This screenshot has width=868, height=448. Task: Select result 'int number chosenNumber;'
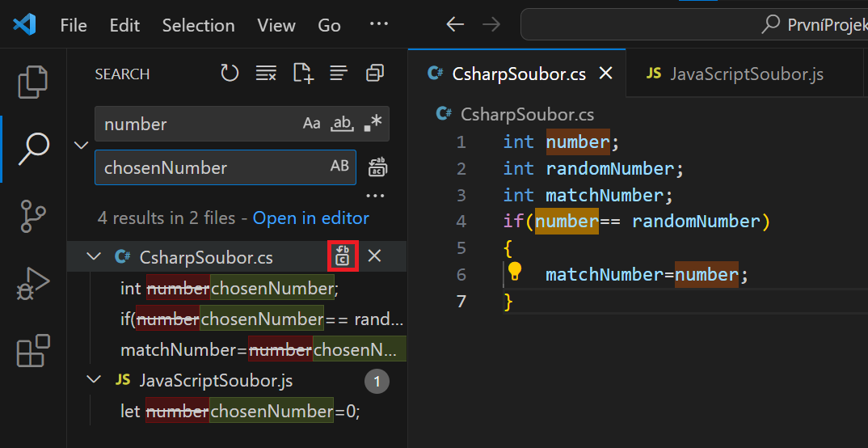(237, 288)
